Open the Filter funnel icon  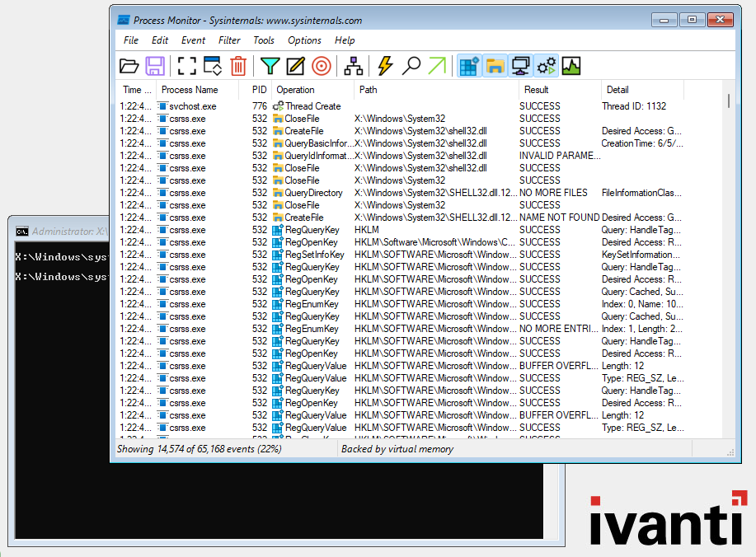tap(270, 66)
